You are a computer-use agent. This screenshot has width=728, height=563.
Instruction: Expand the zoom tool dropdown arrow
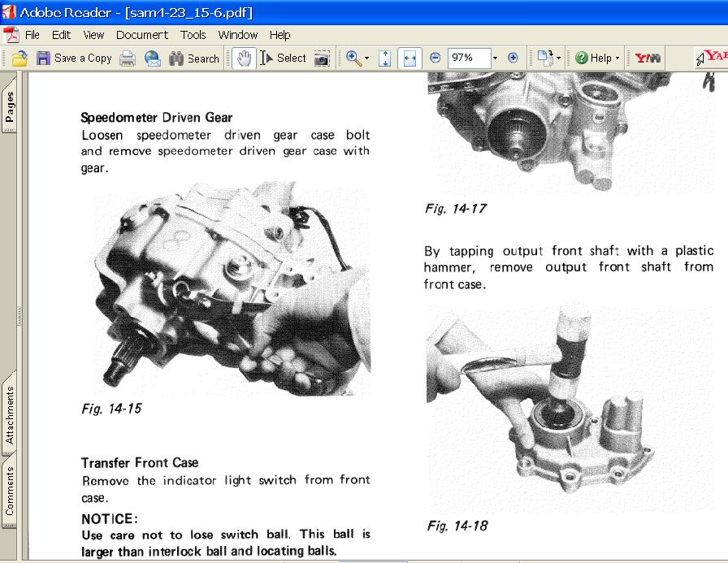coord(366,58)
